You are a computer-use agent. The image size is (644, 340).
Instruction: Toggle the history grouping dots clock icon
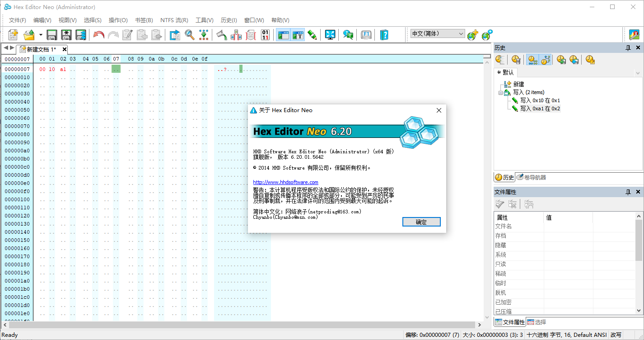(x=533, y=59)
